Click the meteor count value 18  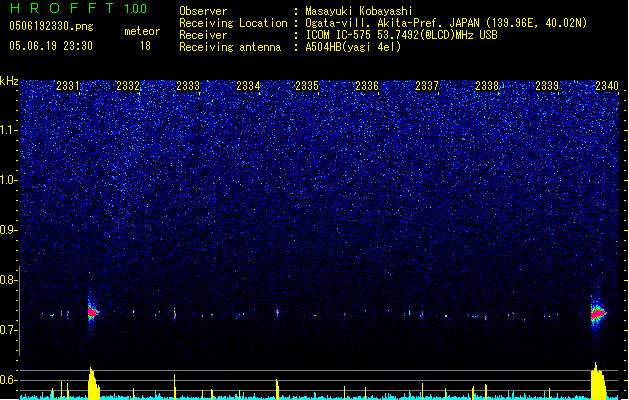click(145, 46)
